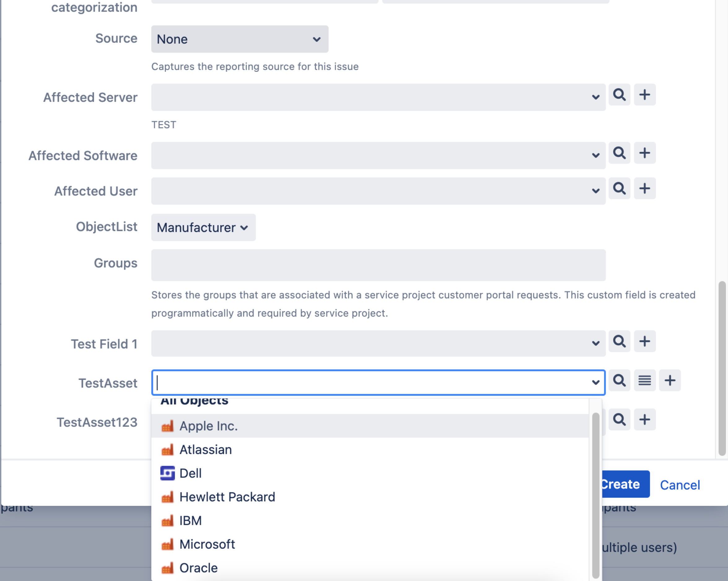The height and width of the screenshot is (581, 728).
Task: Open the Source dropdown set to None
Action: (x=240, y=39)
